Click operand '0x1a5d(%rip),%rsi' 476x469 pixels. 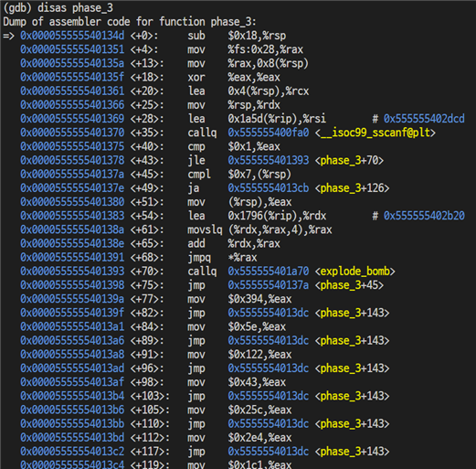[277, 119]
